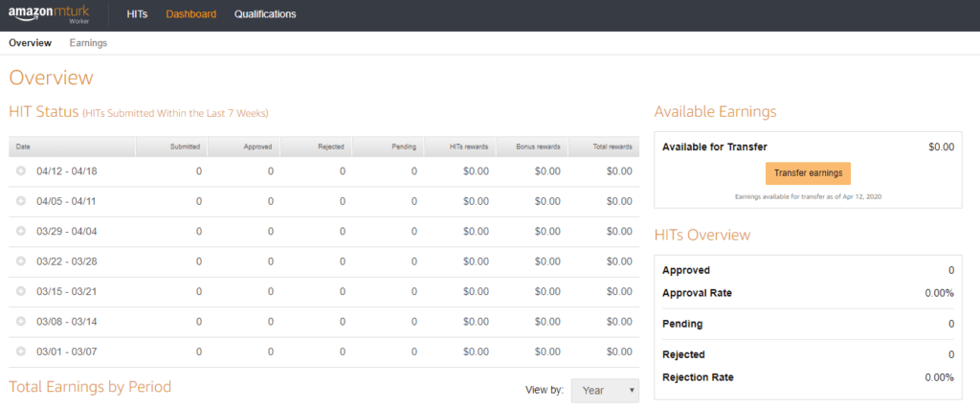Click the Overview page title

coord(52,78)
